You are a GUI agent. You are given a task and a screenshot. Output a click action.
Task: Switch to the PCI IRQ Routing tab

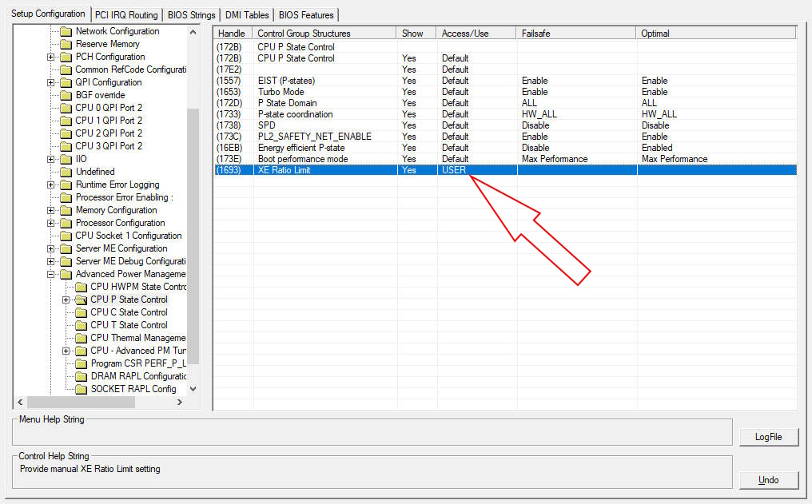127,14
